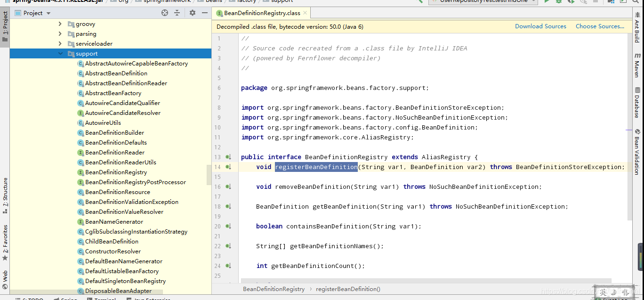The width and height of the screenshot is (644, 300).
Task: Click the editor vertical scrollbar
Action: click(630, 126)
